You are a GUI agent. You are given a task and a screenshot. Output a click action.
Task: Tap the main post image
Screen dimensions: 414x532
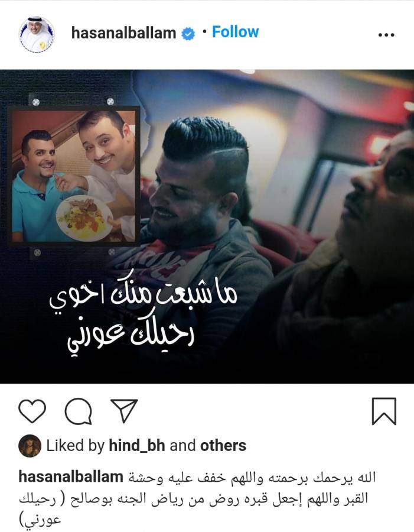tap(207, 226)
